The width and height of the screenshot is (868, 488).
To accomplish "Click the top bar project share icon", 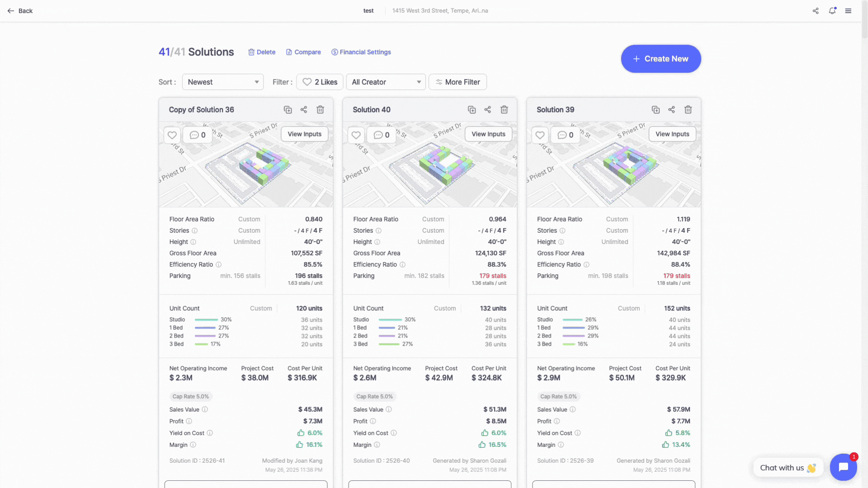I will click(816, 11).
